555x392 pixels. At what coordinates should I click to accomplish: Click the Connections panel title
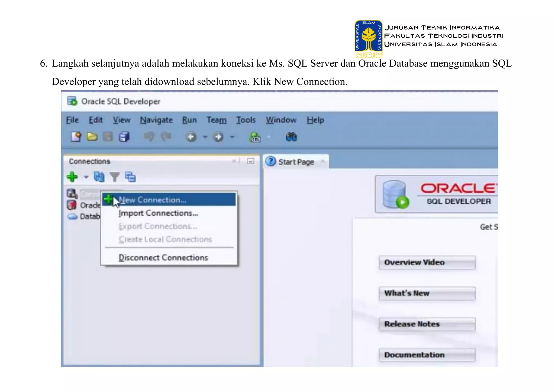[89, 161]
